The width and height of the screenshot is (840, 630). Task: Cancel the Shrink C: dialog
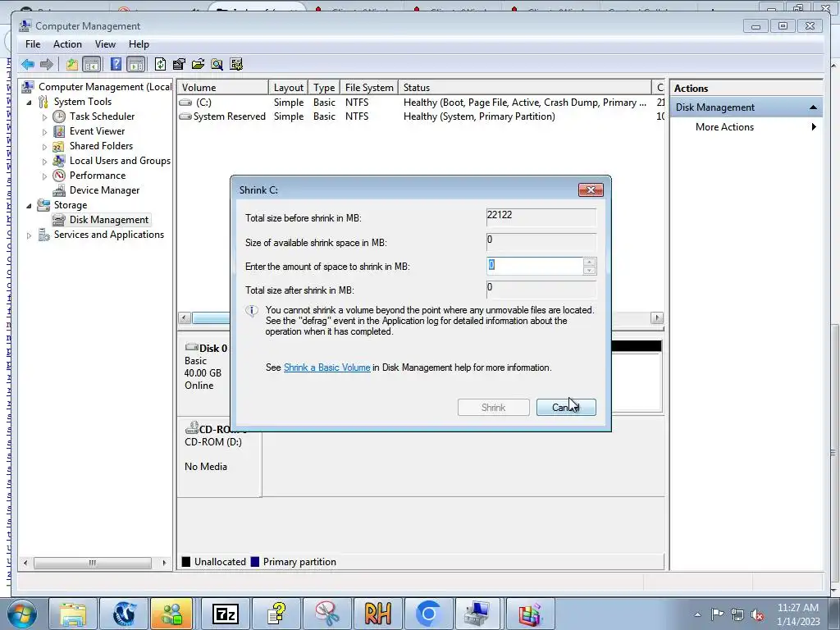pyautogui.click(x=566, y=407)
